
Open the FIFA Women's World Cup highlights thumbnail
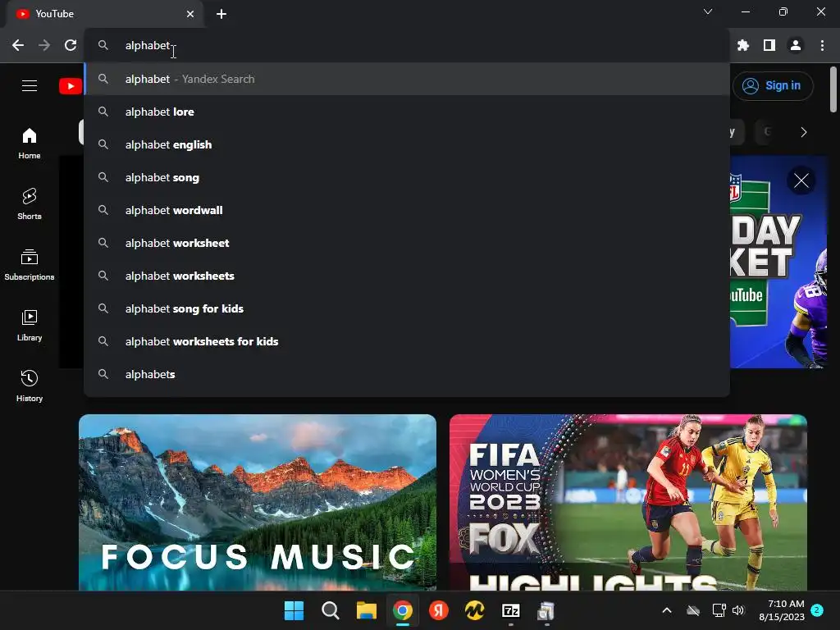point(628,503)
